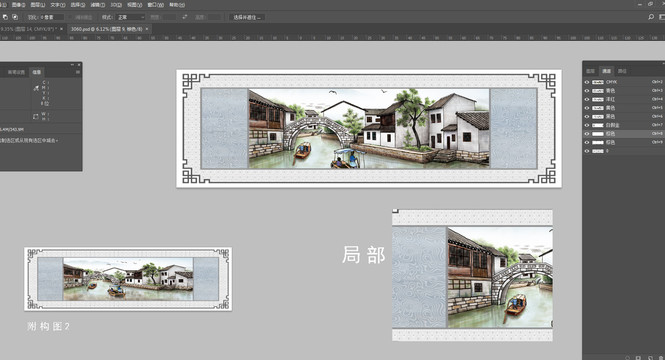Click the CMYK channel thumbnail
665x360 pixels.
click(598, 82)
